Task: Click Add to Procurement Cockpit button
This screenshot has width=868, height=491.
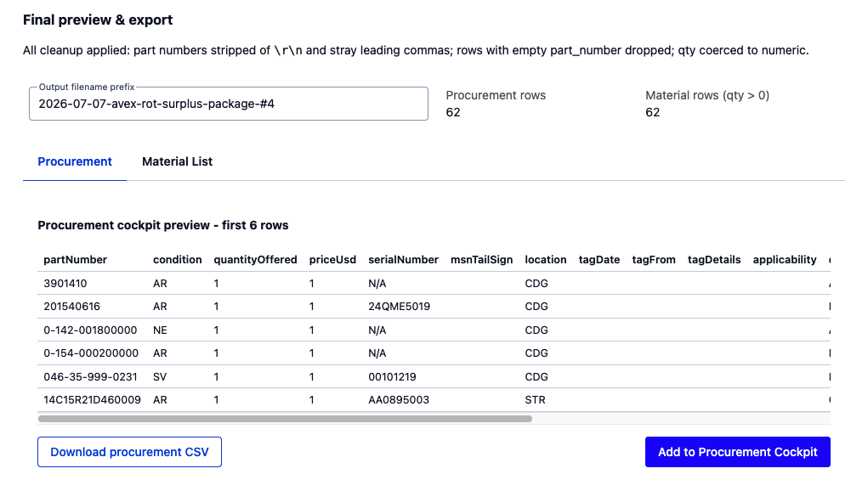Action: [x=737, y=452]
